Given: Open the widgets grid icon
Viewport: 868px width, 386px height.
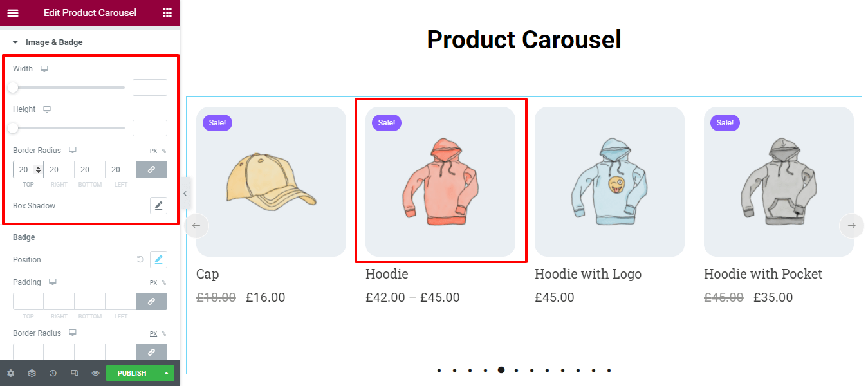Looking at the screenshot, I should point(167,13).
